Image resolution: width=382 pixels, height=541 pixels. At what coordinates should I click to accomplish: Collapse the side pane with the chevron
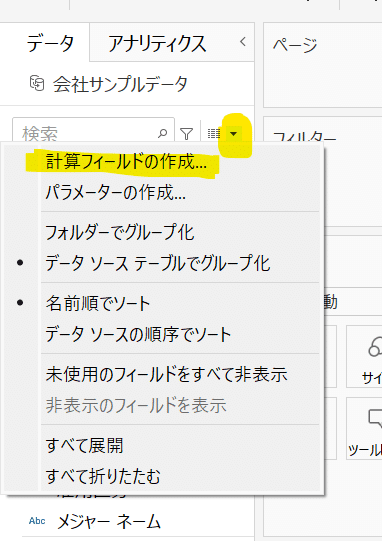tap(243, 42)
